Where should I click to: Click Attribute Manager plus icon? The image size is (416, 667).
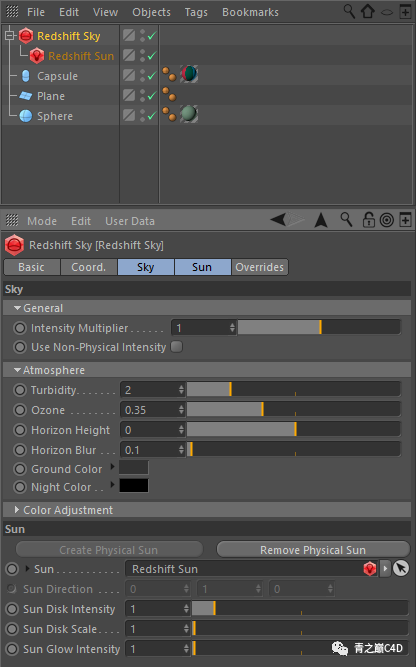click(x=405, y=220)
